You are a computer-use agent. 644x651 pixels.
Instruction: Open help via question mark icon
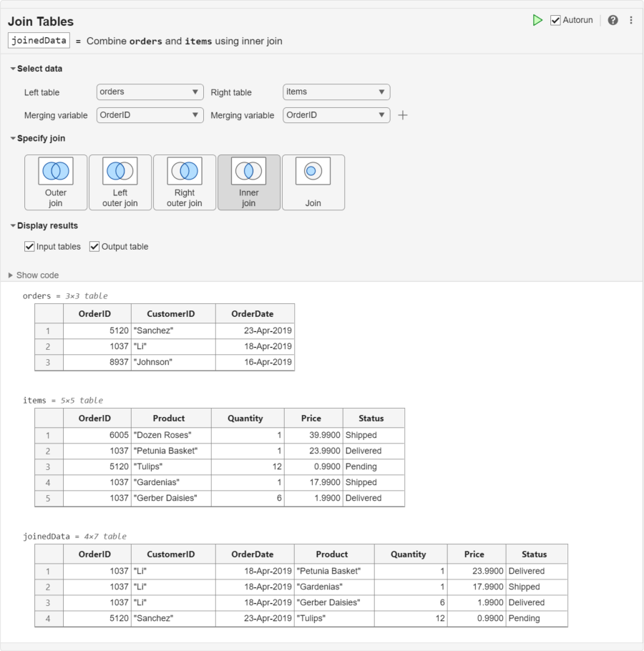coord(613,20)
